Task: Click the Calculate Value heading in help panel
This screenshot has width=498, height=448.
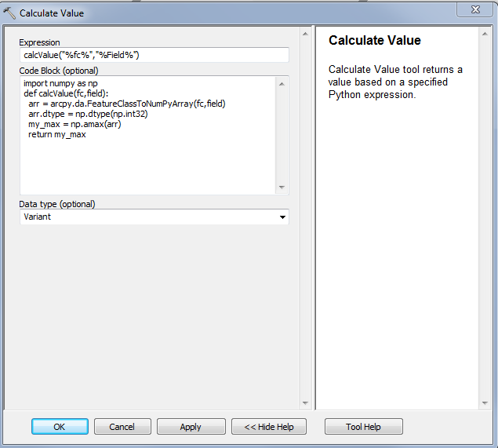Action: point(374,41)
